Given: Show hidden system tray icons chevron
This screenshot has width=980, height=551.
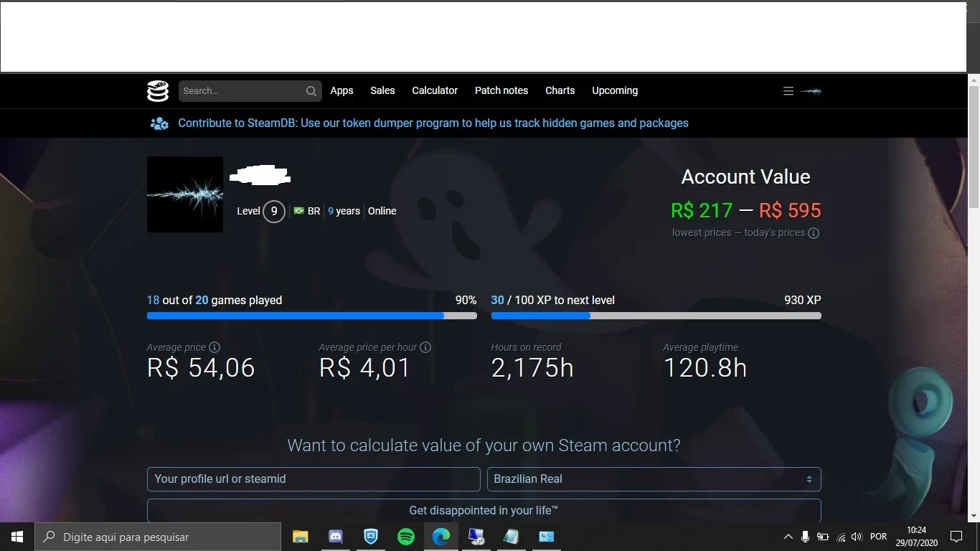Looking at the screenshot, I should (788, 537).
